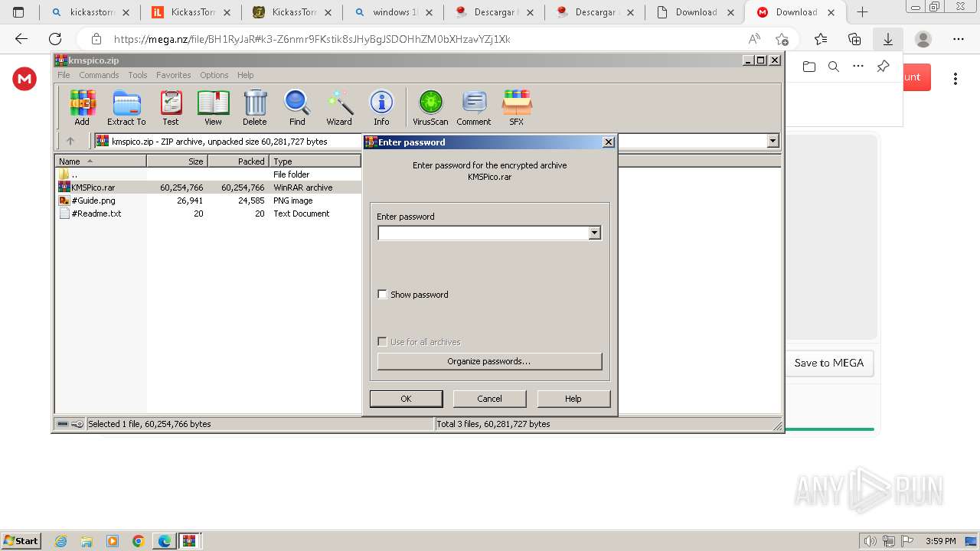This screenshot has height=551, width=980.
Task: Sort by the Name column header
Action: pyautogui.click(x=100, y=161)
